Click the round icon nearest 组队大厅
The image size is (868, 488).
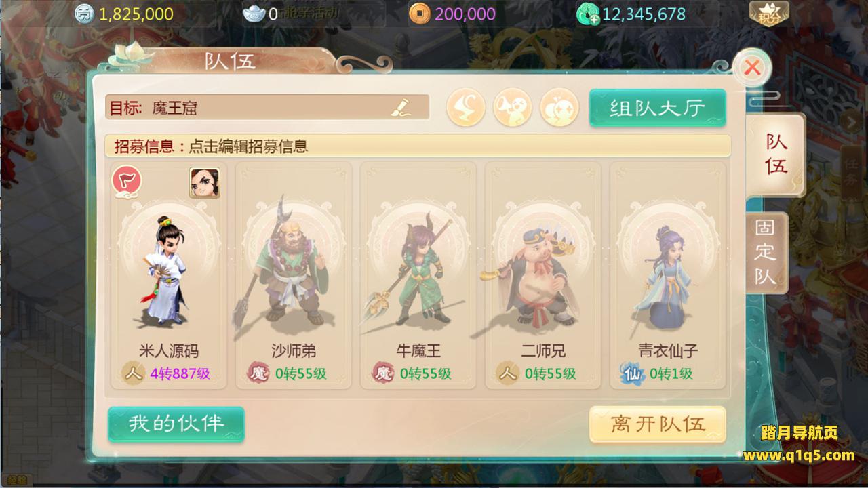(x=559, y=108)
